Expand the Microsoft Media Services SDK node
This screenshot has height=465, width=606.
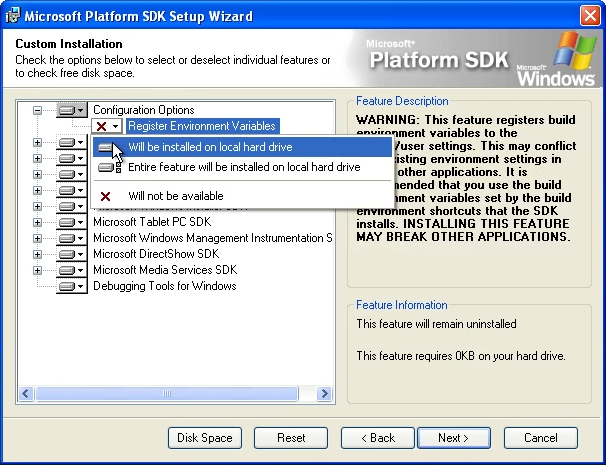pyautogui.click(x=38, y=270)
